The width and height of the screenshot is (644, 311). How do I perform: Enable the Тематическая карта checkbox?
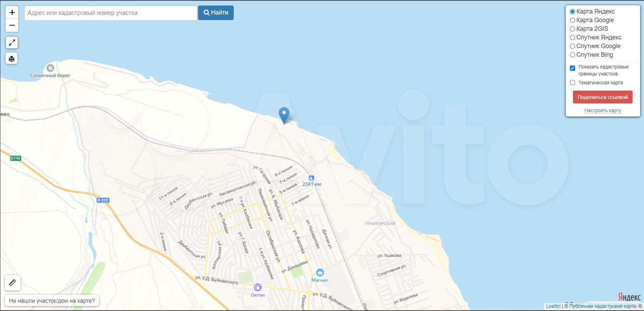tap(573, 83)
